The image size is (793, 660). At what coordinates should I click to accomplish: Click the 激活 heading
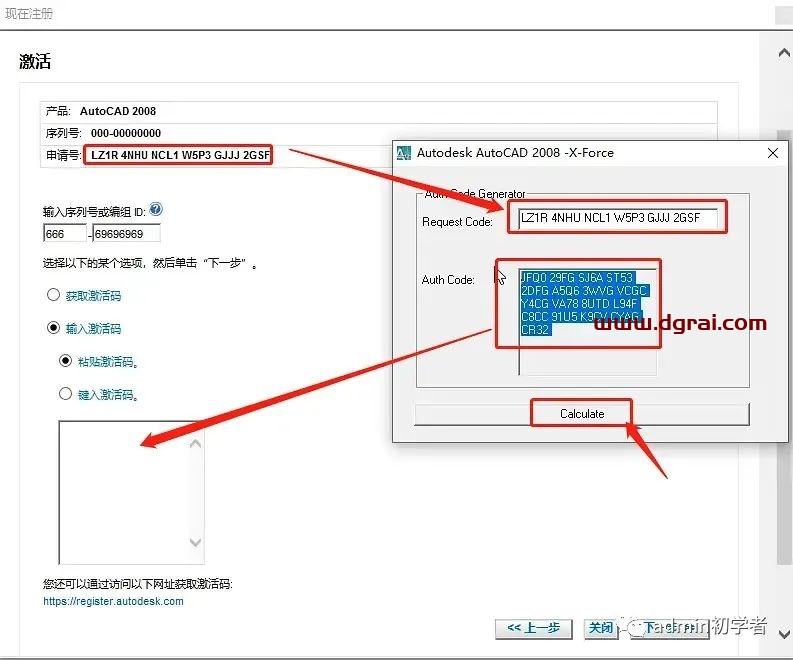tap(35, 61)
